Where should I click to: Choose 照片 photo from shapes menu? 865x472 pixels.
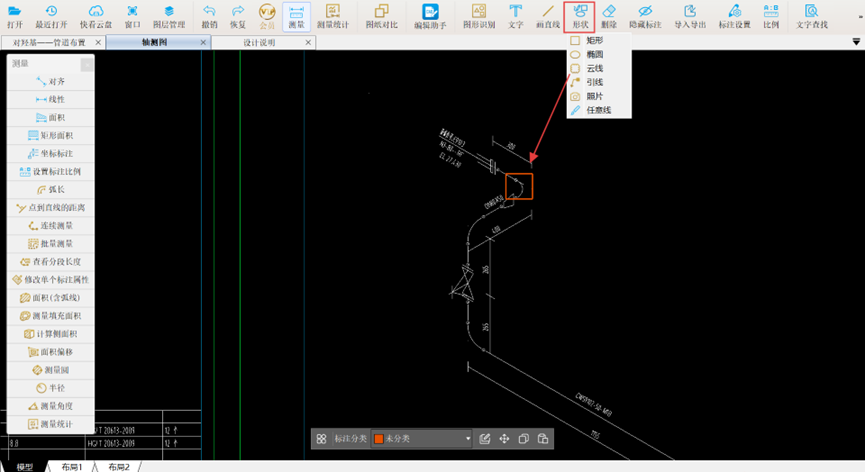click(599, 96)
